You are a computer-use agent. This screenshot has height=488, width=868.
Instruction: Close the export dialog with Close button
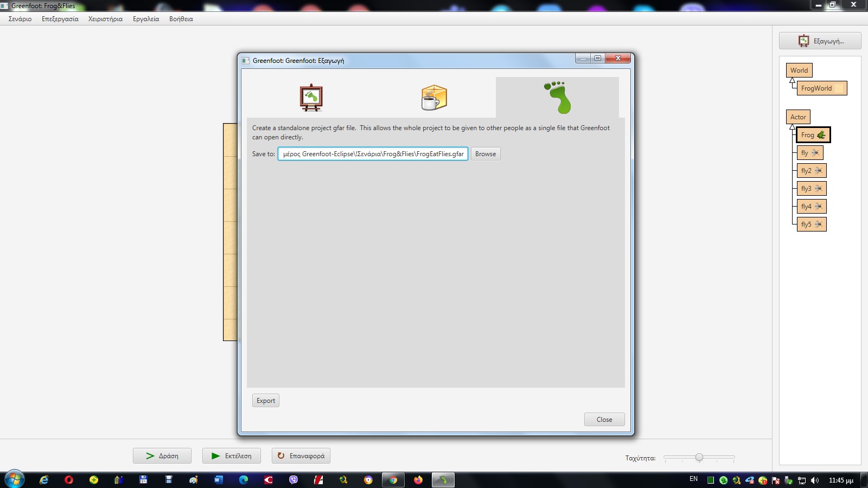[604, 420]
